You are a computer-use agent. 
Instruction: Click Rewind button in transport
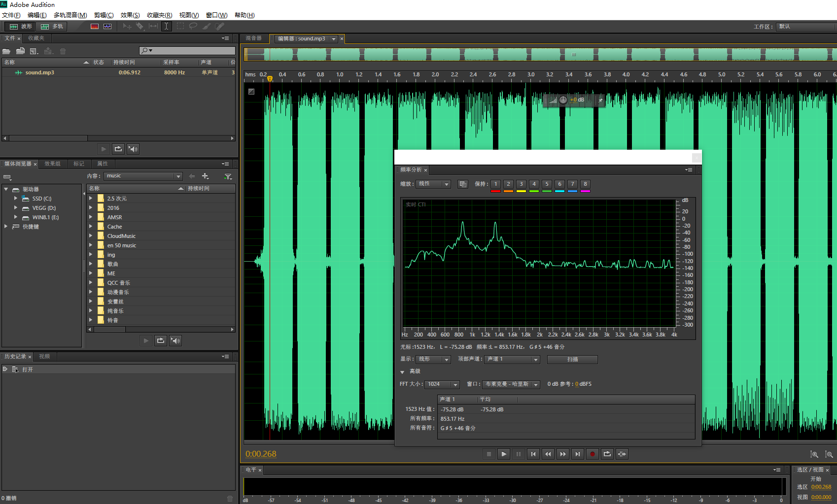click(548, 454)
